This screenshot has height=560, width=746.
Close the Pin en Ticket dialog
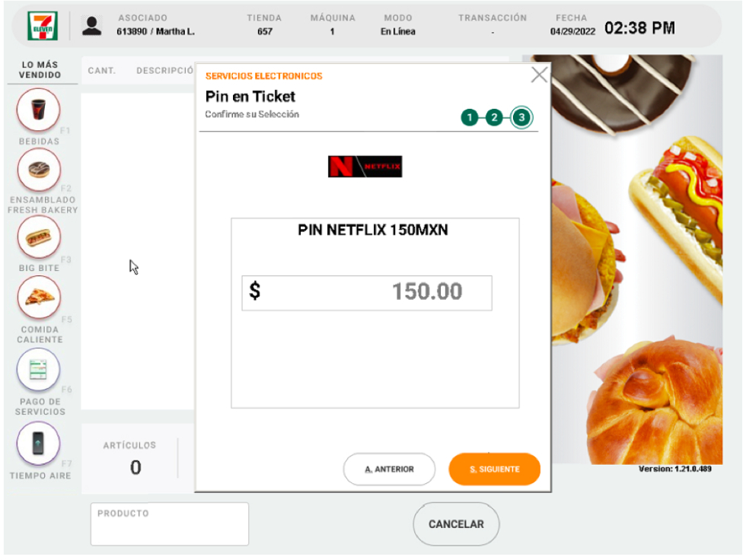point(539,75)
